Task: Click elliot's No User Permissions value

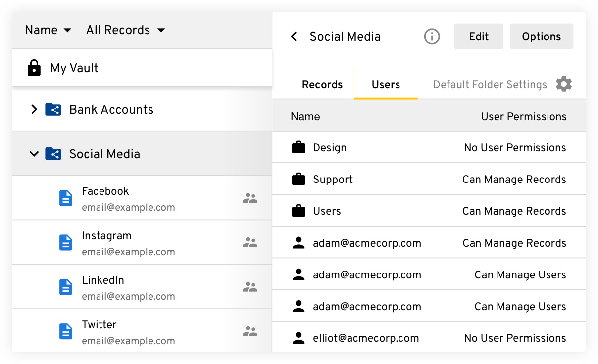Action: click(515, 338)
